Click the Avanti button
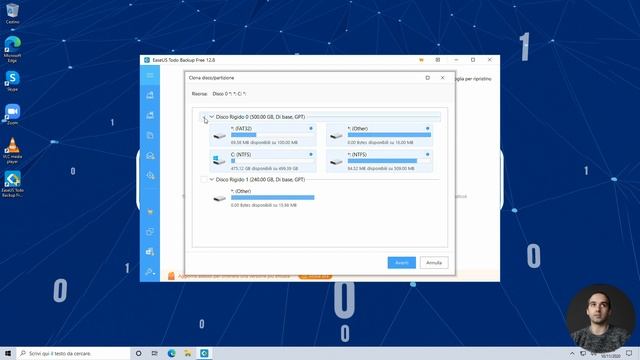 [402, 263]
